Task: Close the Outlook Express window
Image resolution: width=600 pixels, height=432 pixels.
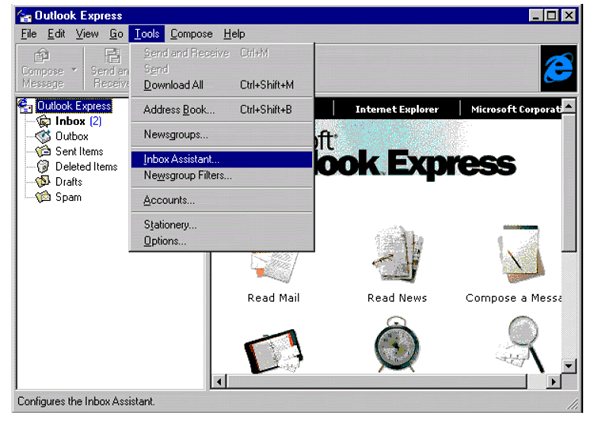Action: point(569,16)
